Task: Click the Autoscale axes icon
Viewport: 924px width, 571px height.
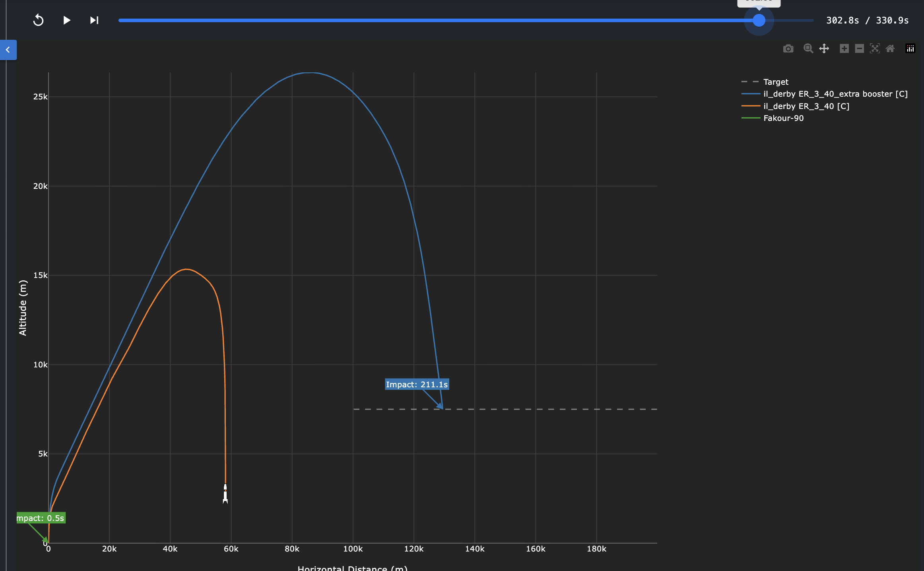Action: click(875, 49)
